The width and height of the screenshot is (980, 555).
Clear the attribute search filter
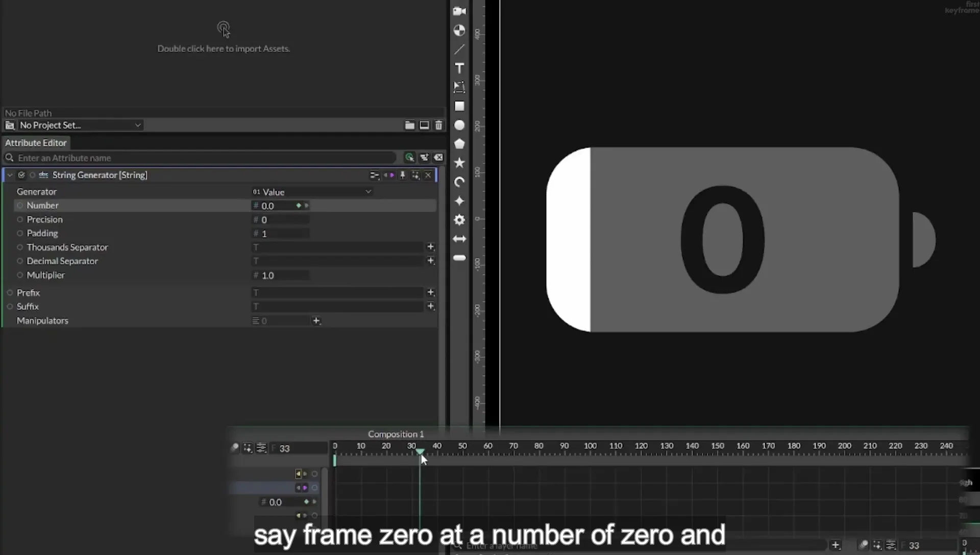click(438, 158)
